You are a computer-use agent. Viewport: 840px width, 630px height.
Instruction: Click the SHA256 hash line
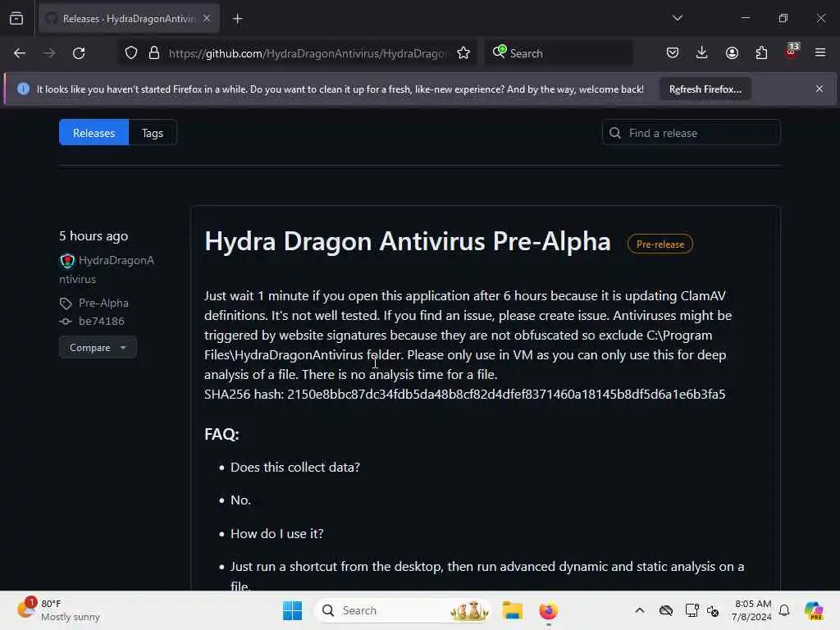click(x=464, y=395)
